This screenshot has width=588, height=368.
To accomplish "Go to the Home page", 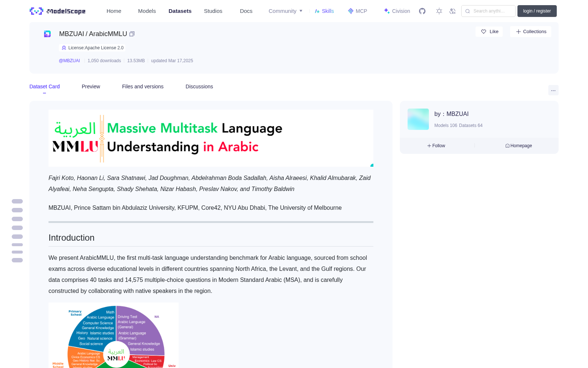I will (114, 11).
